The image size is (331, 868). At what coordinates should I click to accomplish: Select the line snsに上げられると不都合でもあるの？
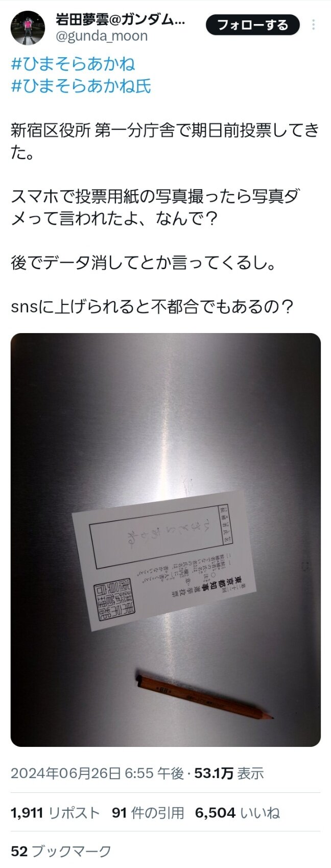152,307
